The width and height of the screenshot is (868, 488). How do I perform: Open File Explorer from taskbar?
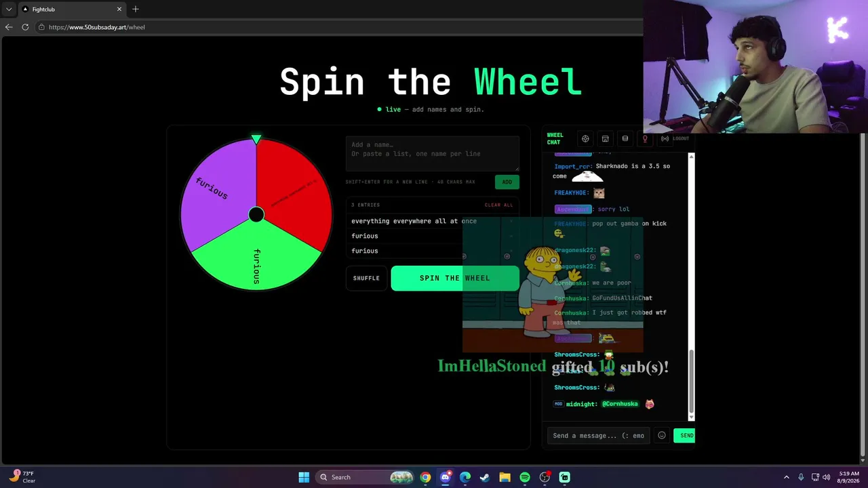[x=505, y=477]
